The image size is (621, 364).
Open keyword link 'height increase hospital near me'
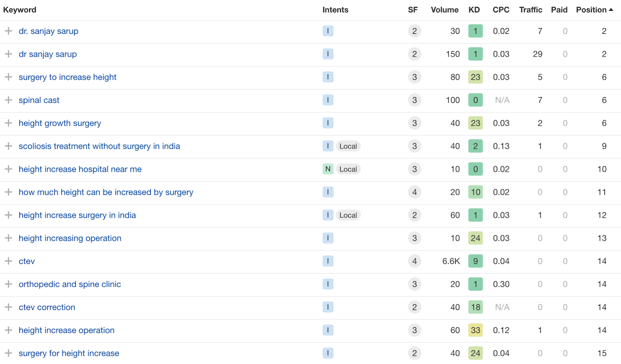pyautogui.click(x=80, y=169)
